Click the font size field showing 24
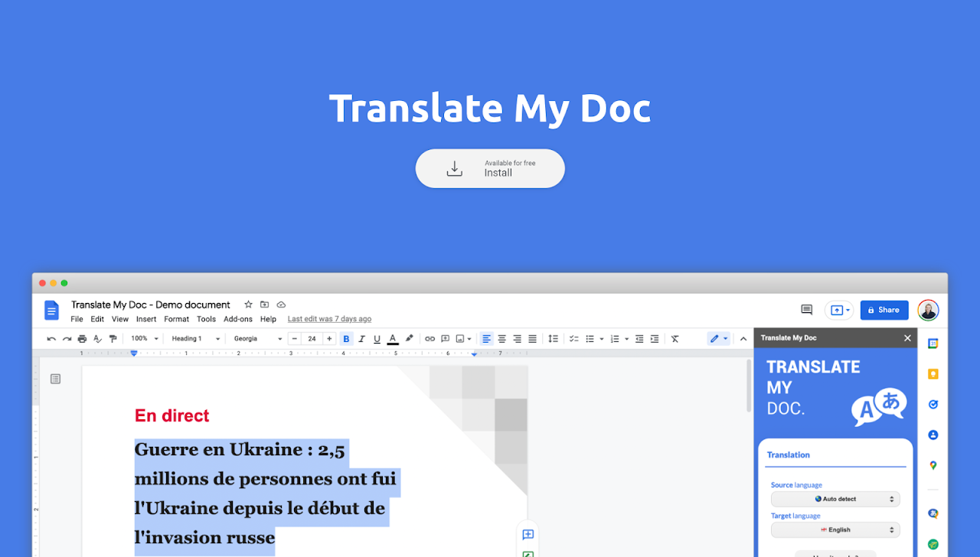This screenshot has width=980, height=557. pyautogui.click(x=312, y=339)
